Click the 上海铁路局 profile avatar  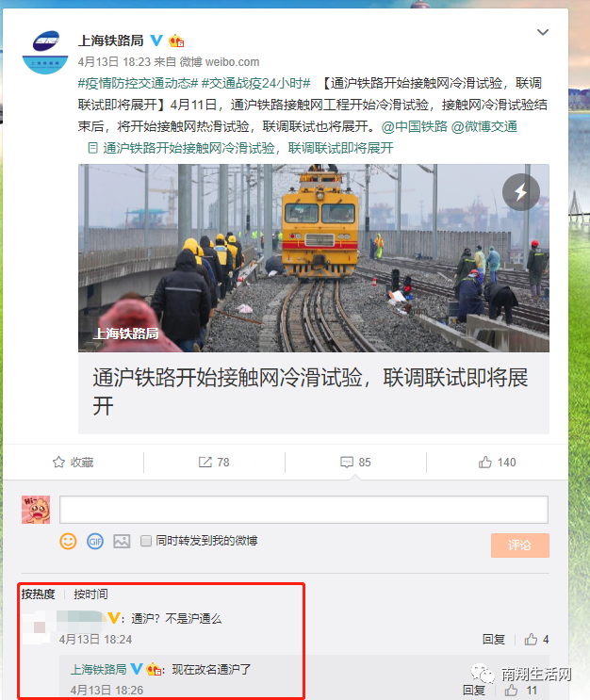pos(45,52)
